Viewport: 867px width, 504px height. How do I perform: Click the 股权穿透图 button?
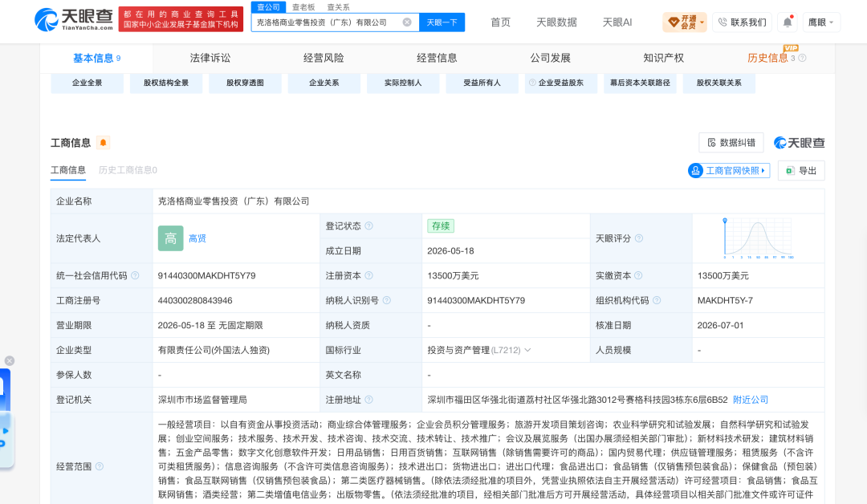click(x=245, y=83)
